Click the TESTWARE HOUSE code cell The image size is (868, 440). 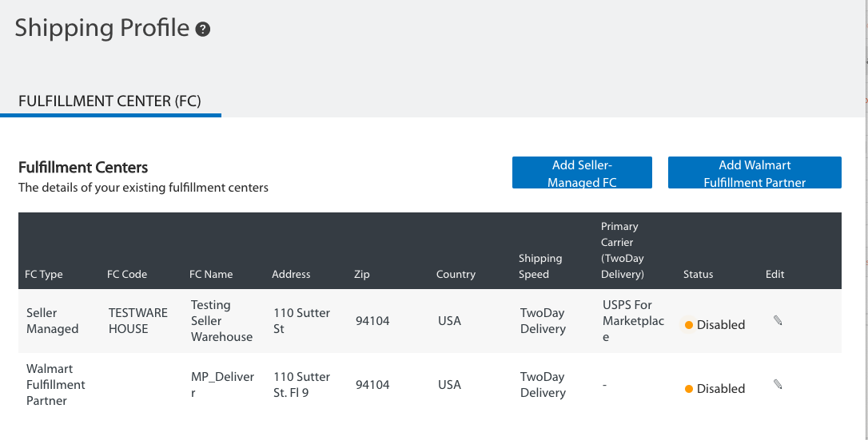tap(137, 320)
